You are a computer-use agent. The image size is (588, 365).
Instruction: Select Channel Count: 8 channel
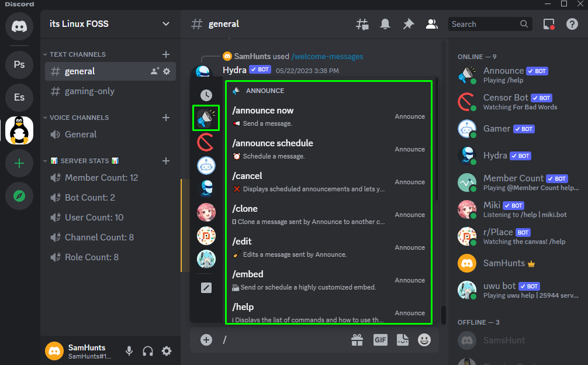110,237
